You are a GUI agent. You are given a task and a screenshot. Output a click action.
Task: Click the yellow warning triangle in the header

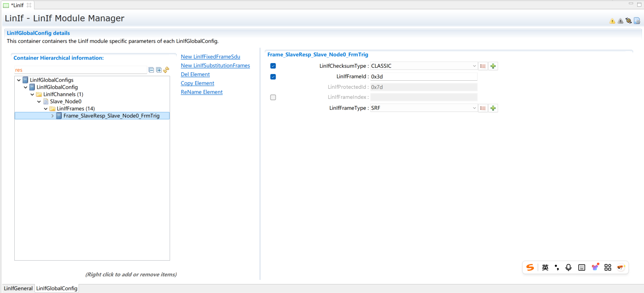click(612, 21)
